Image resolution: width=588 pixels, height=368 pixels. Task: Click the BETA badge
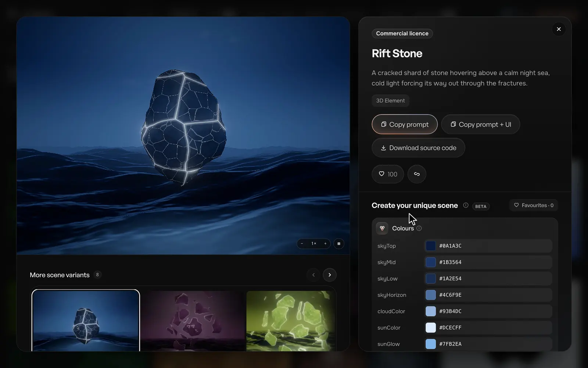point(481,206)
